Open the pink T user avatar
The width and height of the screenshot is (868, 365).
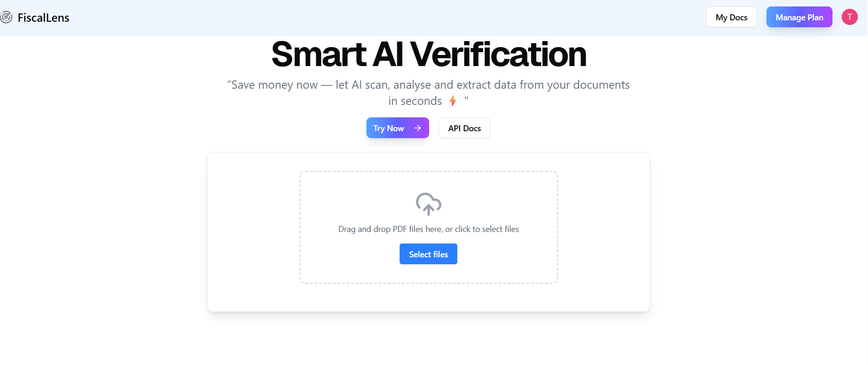(x=850, y=17)
